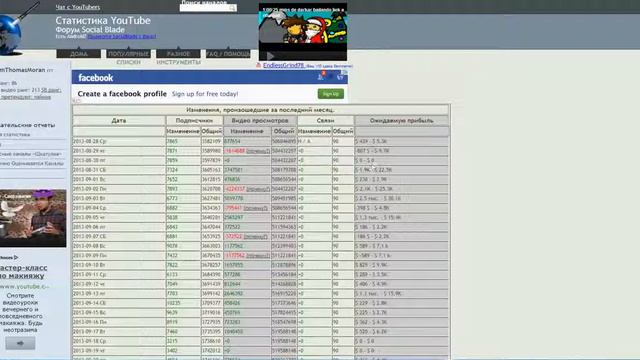Click the Create a facebook profile text
640x360 pixels.
122,94
